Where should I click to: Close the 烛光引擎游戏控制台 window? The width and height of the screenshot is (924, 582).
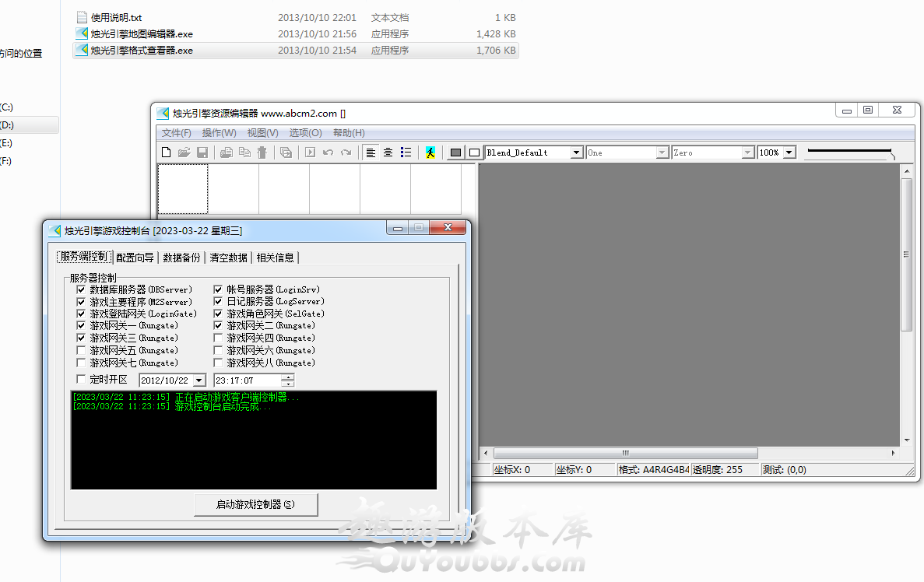click(448, 227)
